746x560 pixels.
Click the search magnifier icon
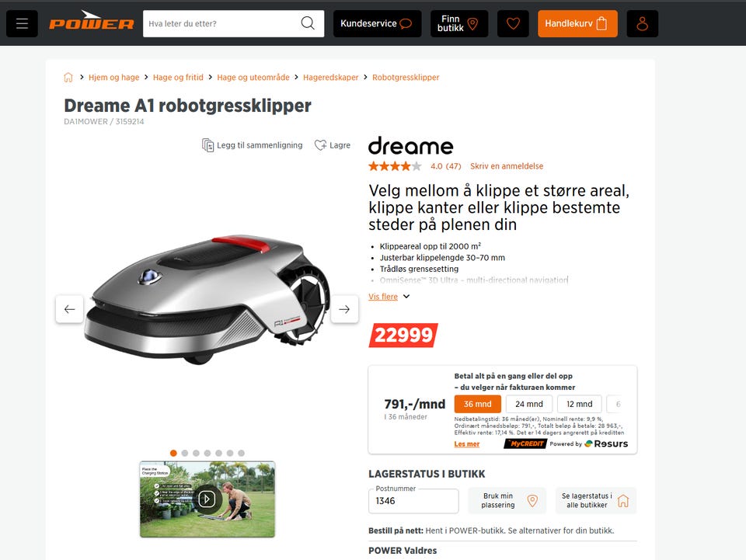(308, 23)
